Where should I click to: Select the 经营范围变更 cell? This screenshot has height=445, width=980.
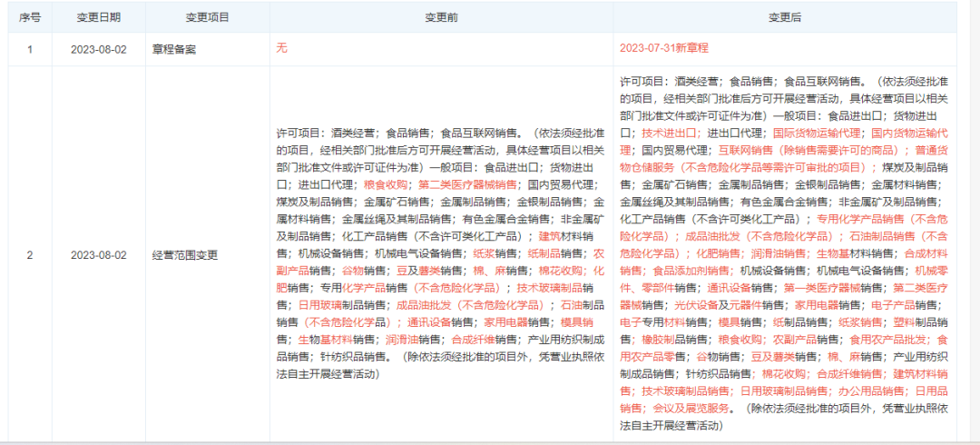tap(185, 256)
